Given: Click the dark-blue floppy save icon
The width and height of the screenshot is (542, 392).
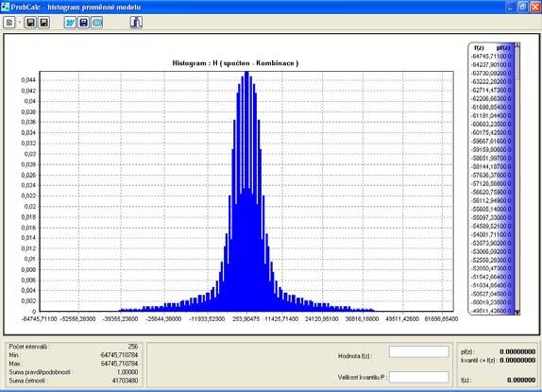Looking at the screenshot, I should (x=83, y=23).
